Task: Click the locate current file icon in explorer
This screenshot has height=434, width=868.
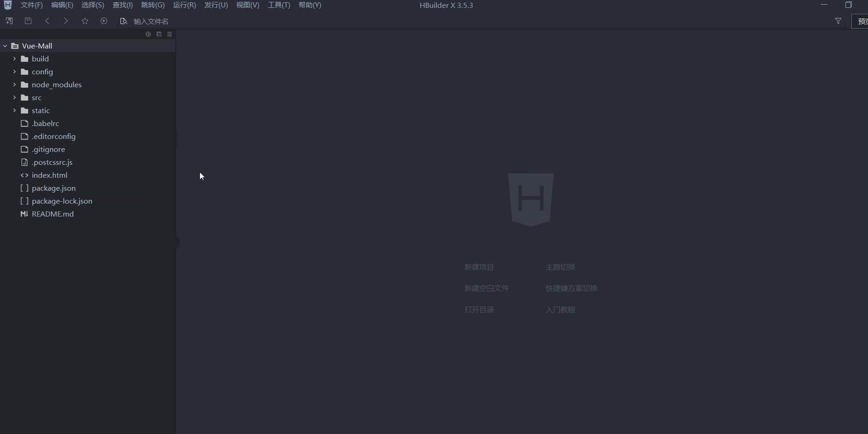Action: point(148,34)
